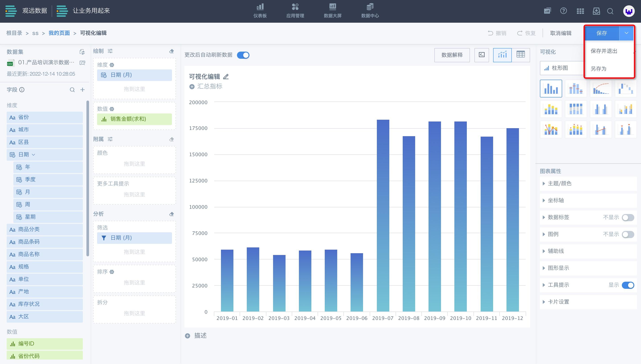Image resolution: width=641 pixels, height=364 pixels.
Task: Click the 数据解释 button
Action: click(452, 55)
